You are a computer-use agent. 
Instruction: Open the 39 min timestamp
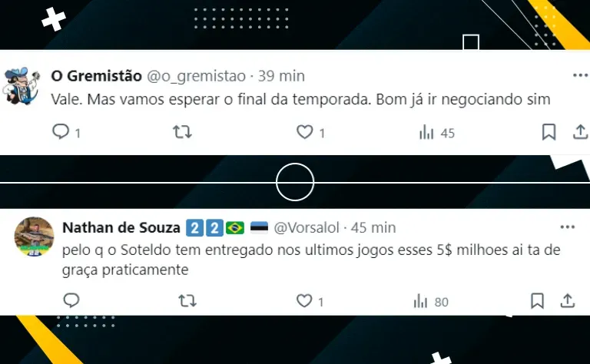point(281,76)
